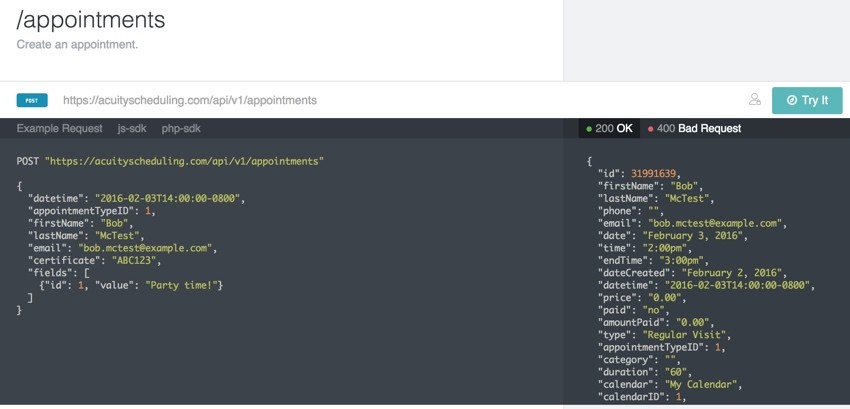850x409 pixels.
Task: Click the "calendar": "My Calendar" line
Action: point(670,385)
